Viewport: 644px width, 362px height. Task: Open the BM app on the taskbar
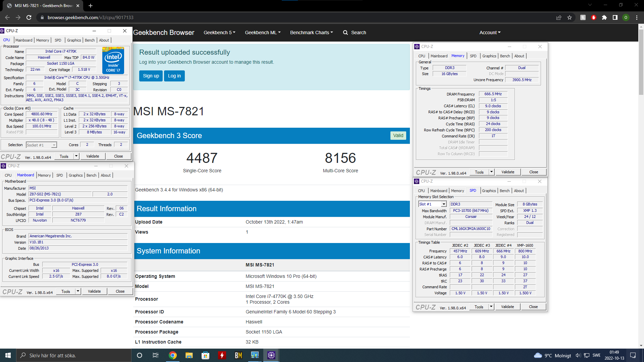tap(238, 355)
